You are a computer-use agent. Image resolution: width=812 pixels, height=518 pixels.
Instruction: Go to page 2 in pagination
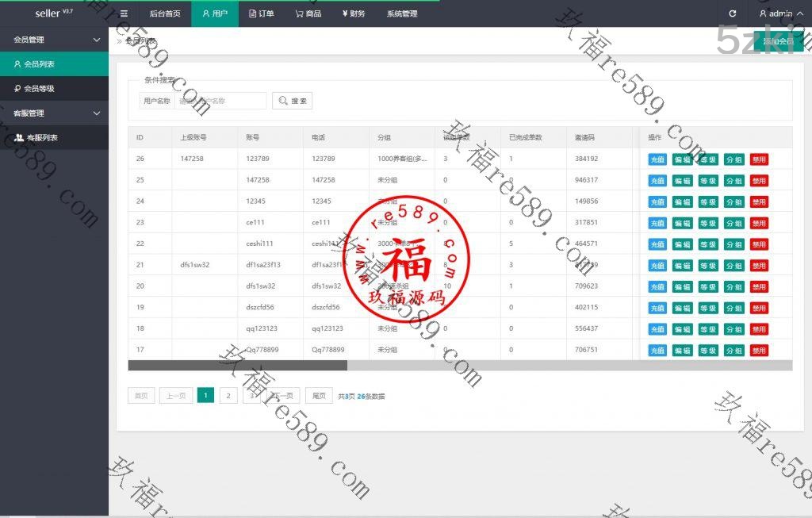coord(228,395)
